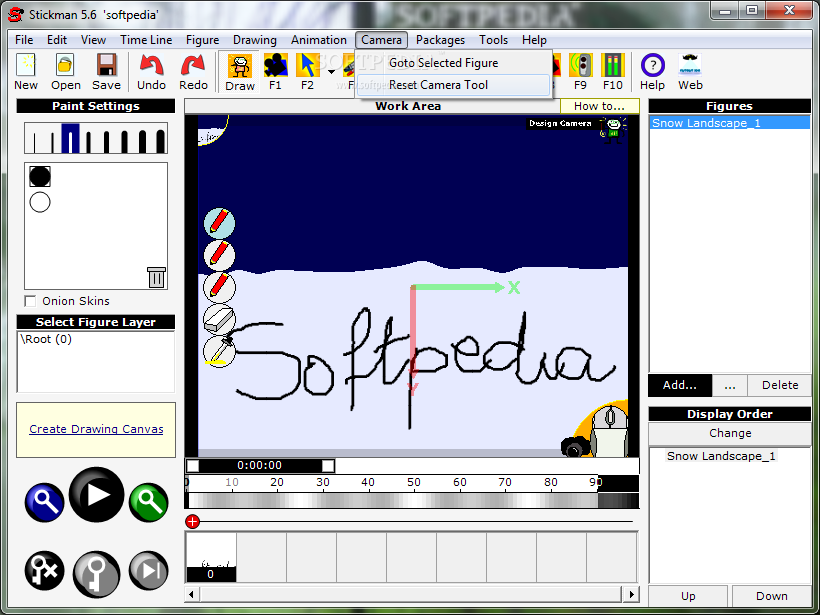The width and height of the screenshot is (820, 615).
Task: Open a file with the Open icon
Action: (65, 72)
